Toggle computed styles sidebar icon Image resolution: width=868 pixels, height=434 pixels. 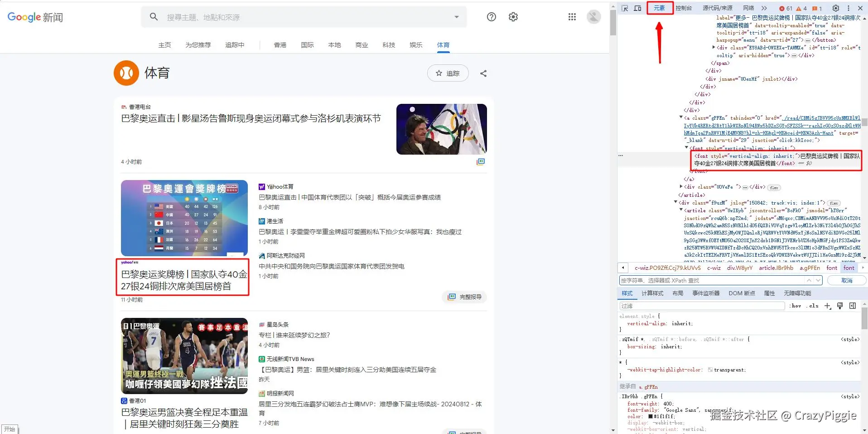[x=853, y=306]
